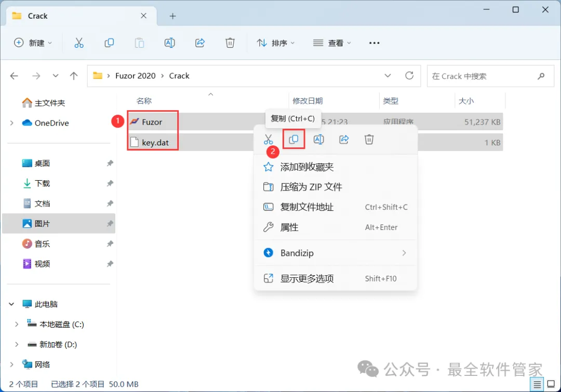Select the Fuzor application file
The height and width of the screenshot is (392, 561).
pos(152,122)
